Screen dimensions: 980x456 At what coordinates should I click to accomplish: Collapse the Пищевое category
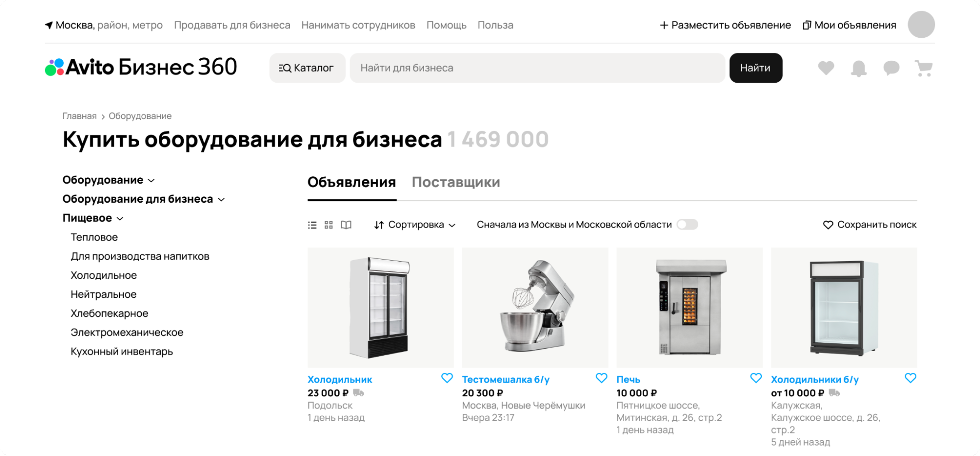pos(93,218)
